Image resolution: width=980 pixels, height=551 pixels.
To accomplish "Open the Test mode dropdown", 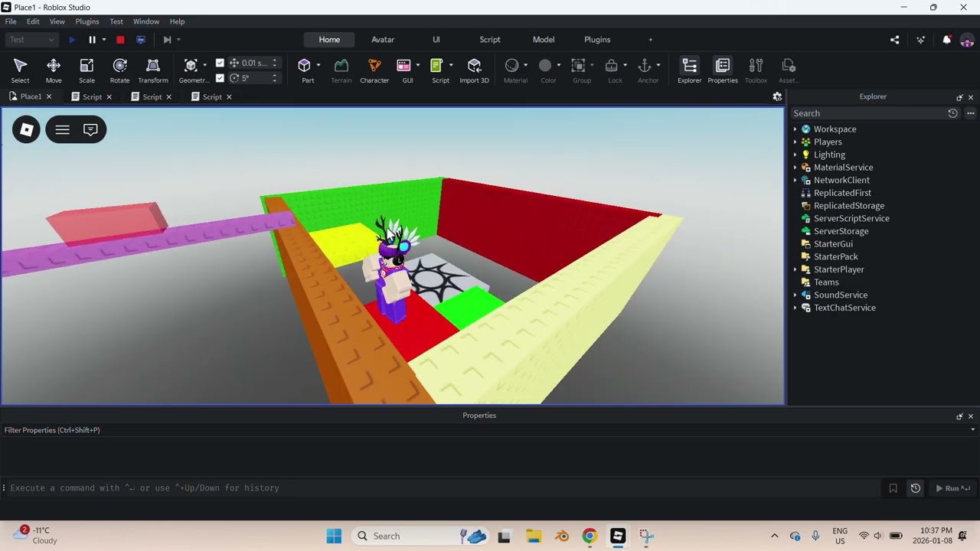I will coord(32,40).
